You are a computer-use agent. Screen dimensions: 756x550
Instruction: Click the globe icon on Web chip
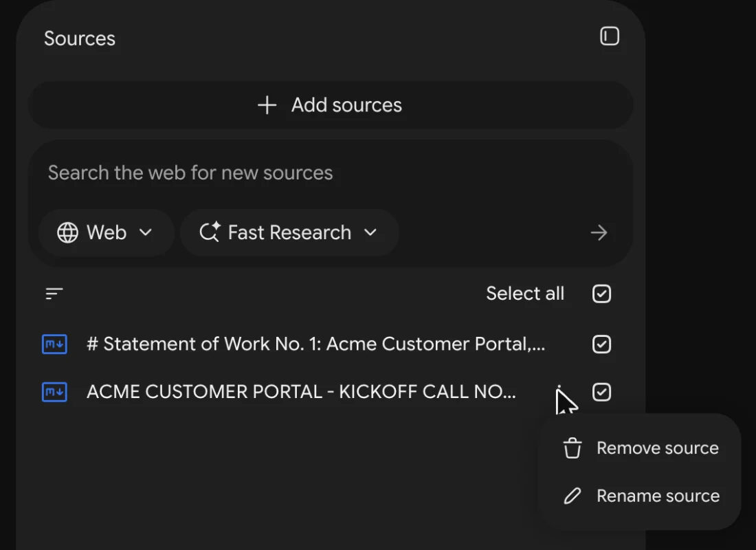[x=67, y=232]
